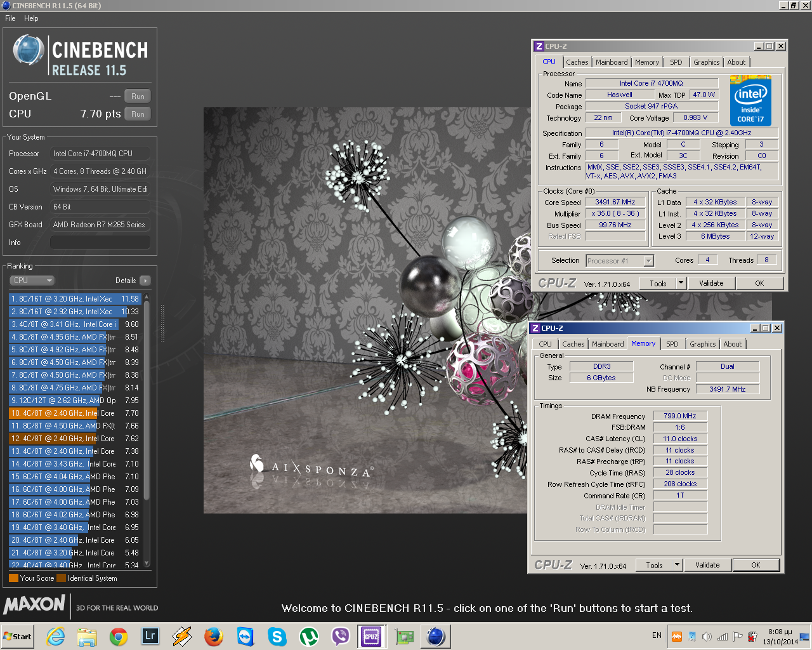812x650 pixels.
Task: Expand Tools dropdown arrow in CPU window
Action: (x=681, y=283)
